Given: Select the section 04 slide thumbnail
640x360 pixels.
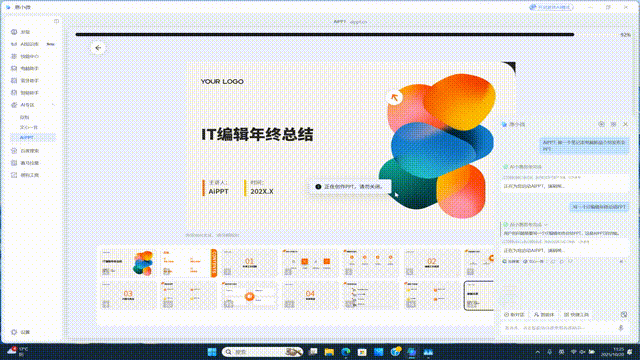Looking at the screenshot, I should pos(310,295).
